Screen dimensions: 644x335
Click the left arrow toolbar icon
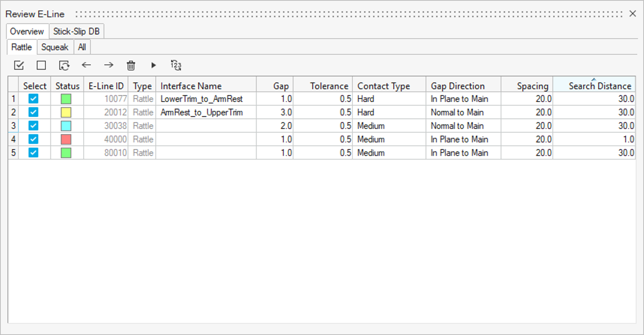[x=86, y=65]
